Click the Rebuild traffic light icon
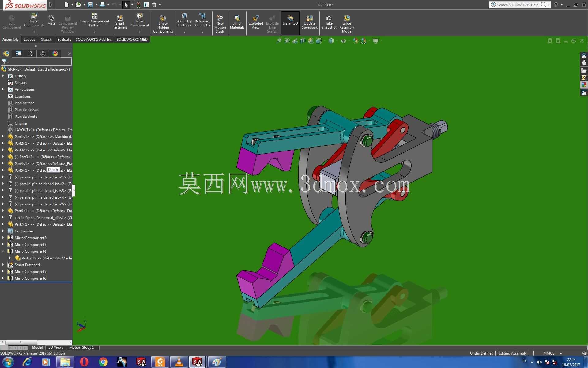The image size is (588, 368). click(x=138, y=5)
